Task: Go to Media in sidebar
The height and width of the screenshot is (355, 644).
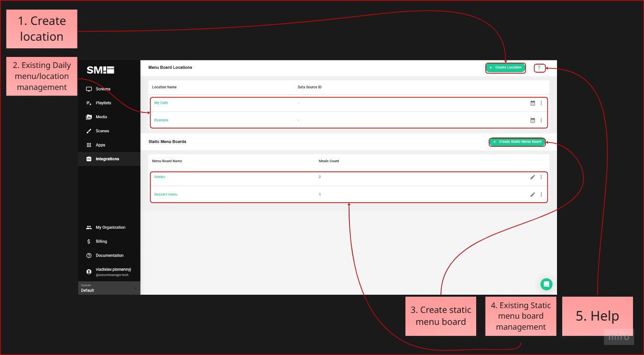Action: coord(109,117)
